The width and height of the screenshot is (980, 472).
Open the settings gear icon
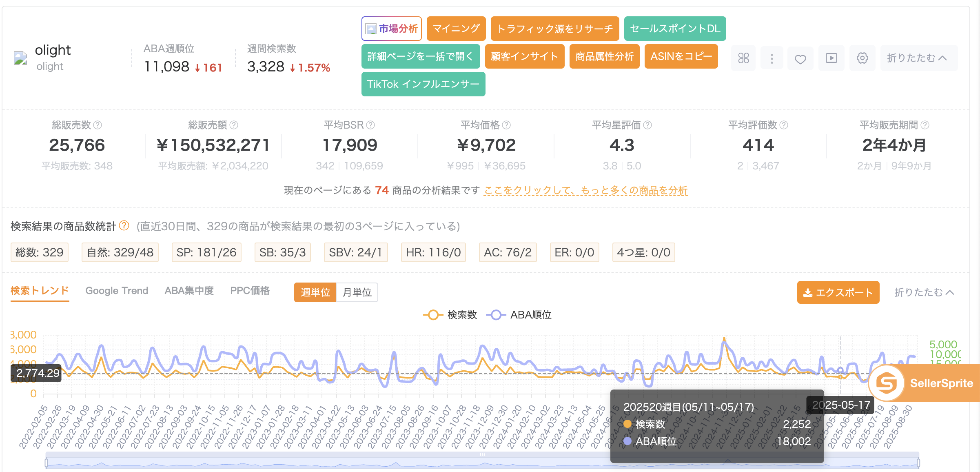(862, 58)
